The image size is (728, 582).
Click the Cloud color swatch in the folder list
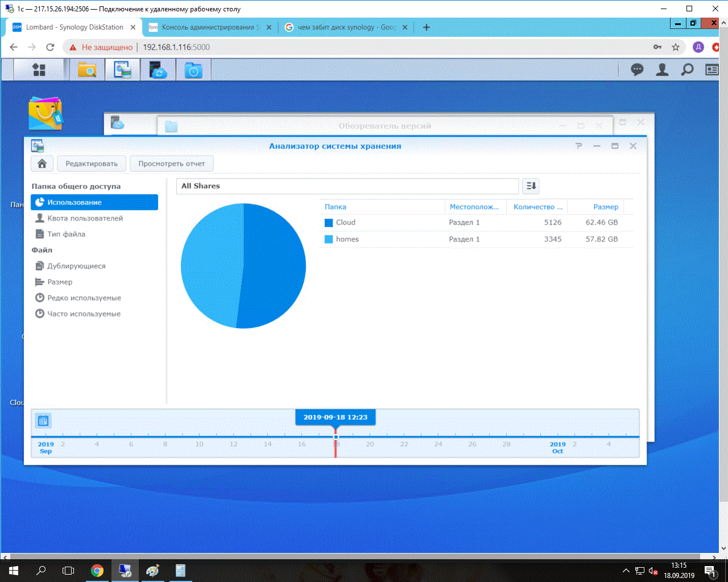[x=329, y=223]
